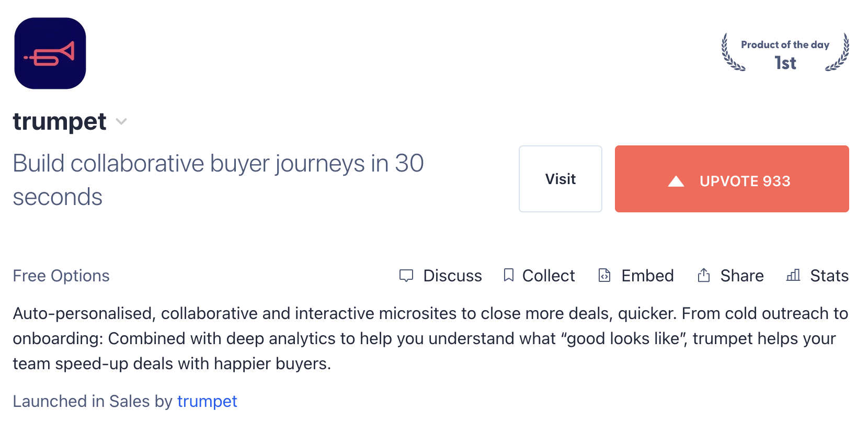Open the Discuss text label

[452, 276]
